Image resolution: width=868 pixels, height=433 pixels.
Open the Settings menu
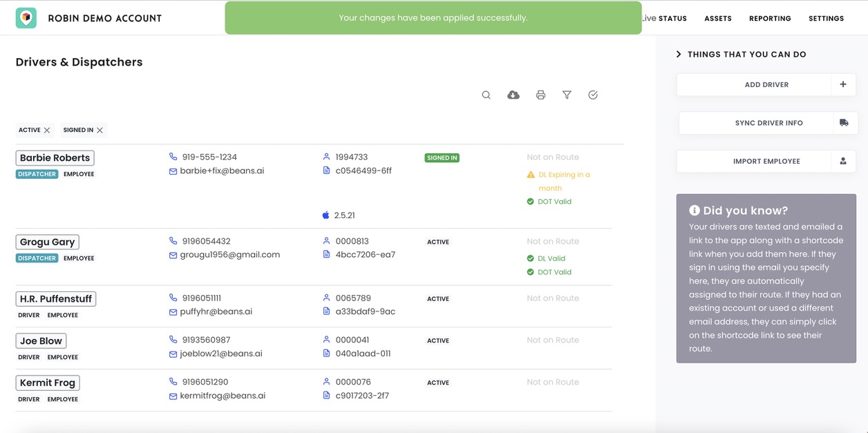[826, 19]
